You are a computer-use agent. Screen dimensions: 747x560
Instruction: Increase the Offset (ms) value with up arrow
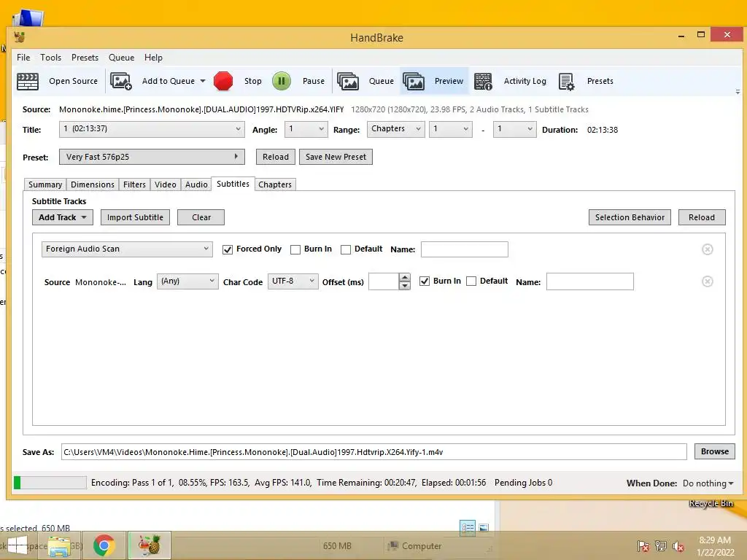[x=404, y=277]
